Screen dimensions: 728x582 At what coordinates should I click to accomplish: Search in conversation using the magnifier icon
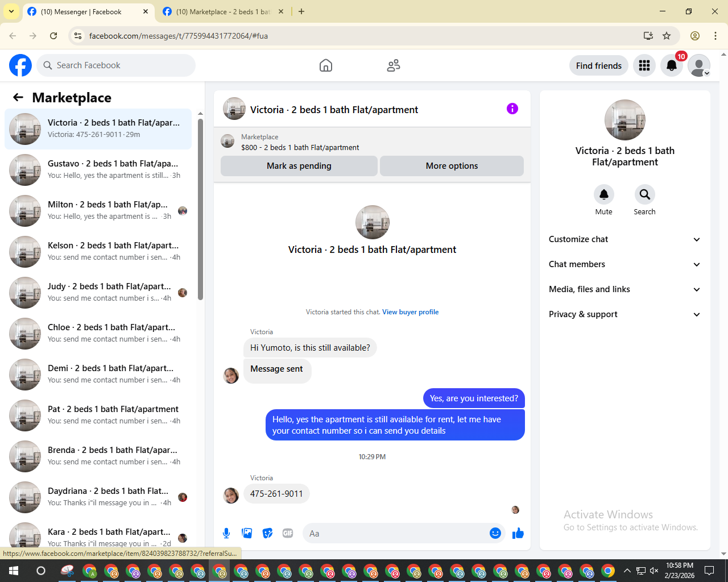(x=645, y=194)
